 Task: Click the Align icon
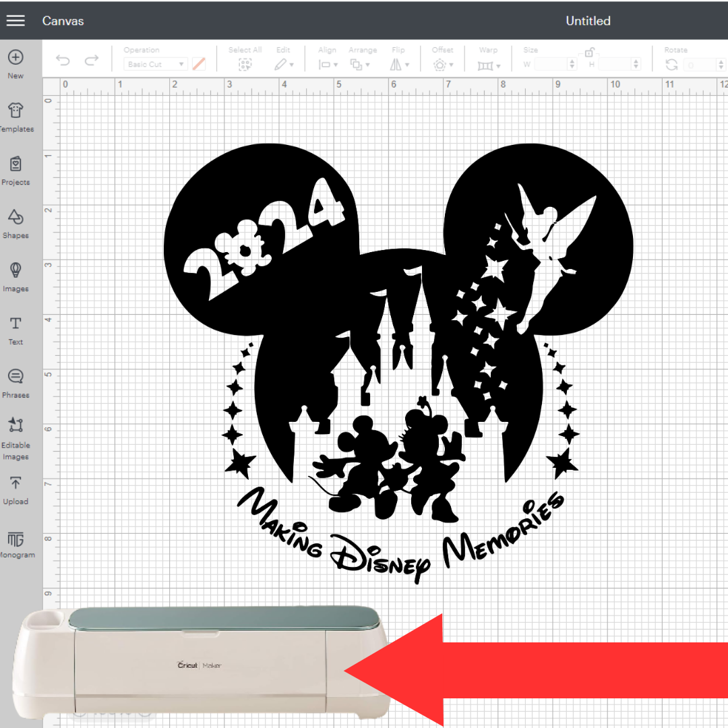click(324, 65)
